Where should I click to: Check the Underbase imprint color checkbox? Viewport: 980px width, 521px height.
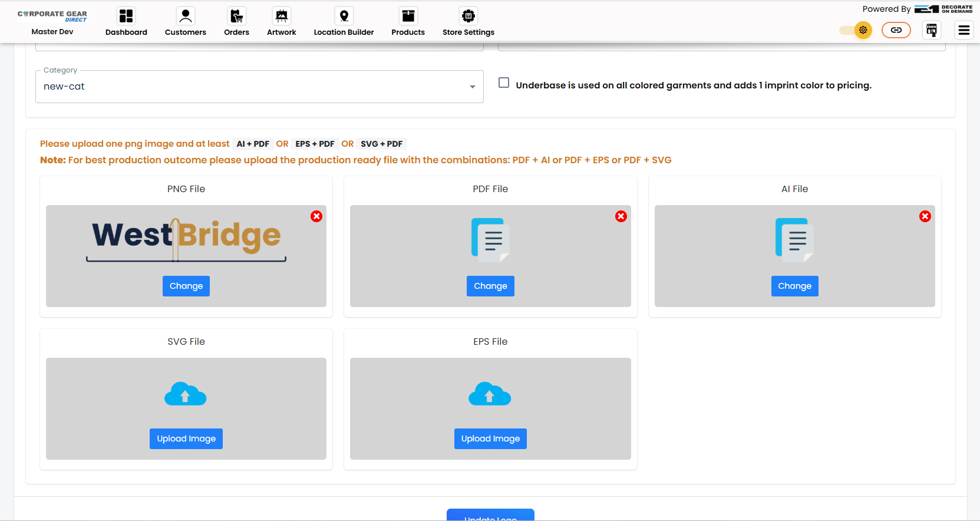pos(504,83)
